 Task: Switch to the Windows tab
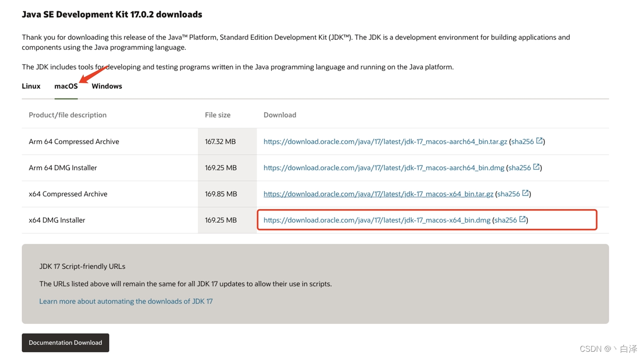[107, 86]
